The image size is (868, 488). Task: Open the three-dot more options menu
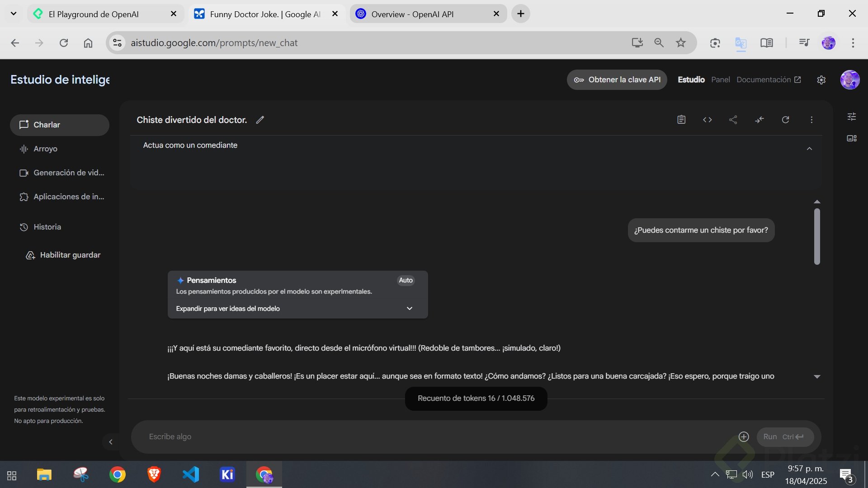pyautogui.click(x=811, y=120)
